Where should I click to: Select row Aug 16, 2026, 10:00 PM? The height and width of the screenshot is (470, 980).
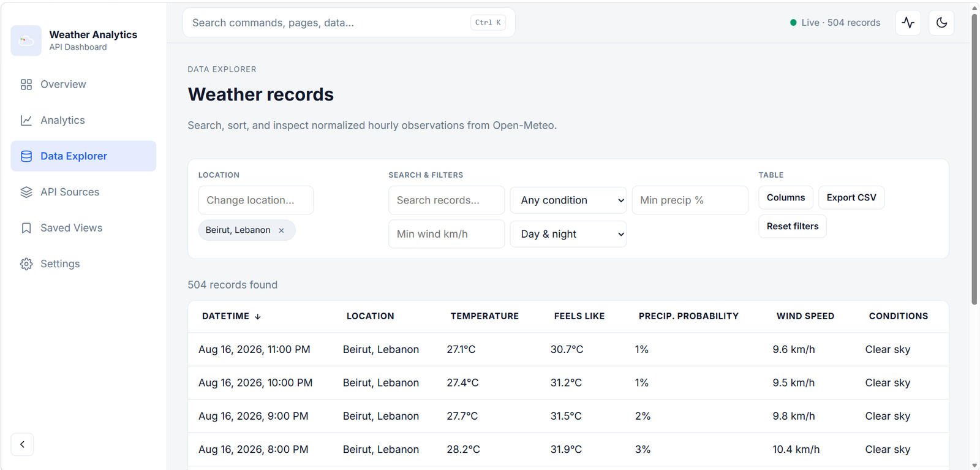[x=568, y=383]
